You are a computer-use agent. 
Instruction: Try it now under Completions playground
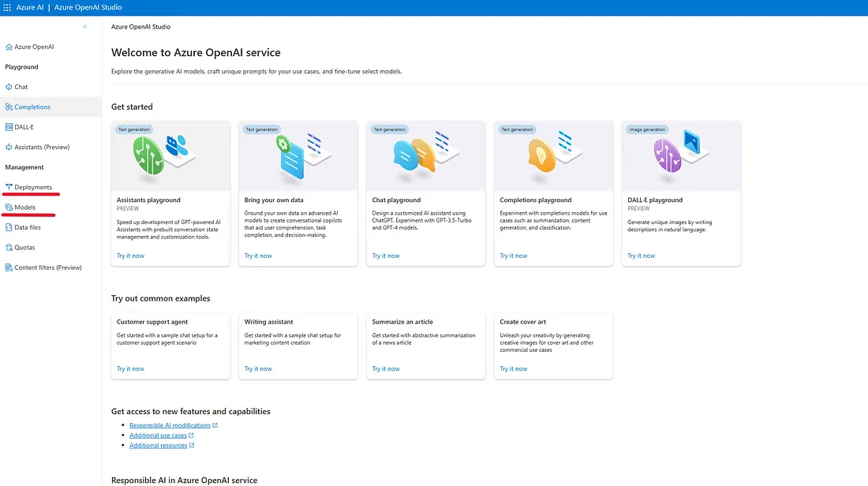pos(514,256)
